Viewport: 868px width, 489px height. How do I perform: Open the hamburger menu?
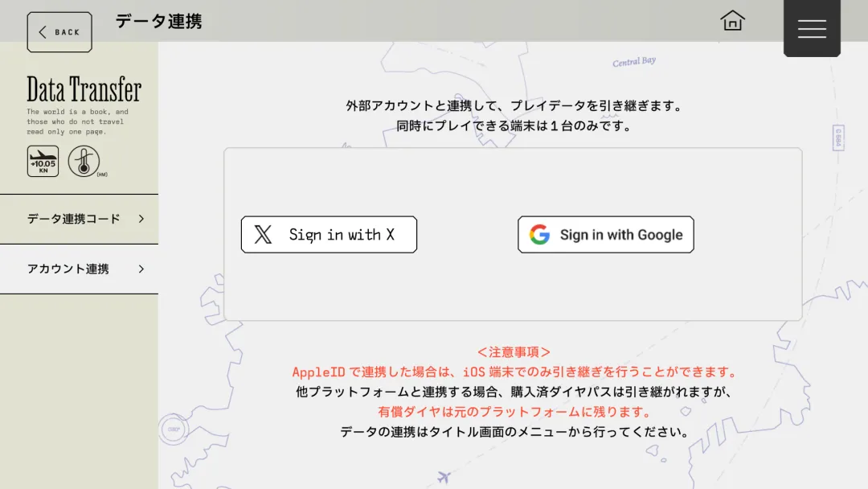click(812, 28)
